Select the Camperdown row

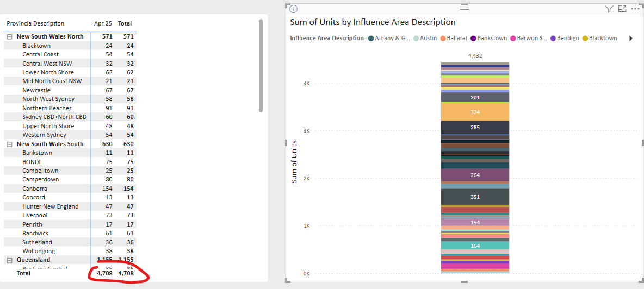tap(70, 180)
